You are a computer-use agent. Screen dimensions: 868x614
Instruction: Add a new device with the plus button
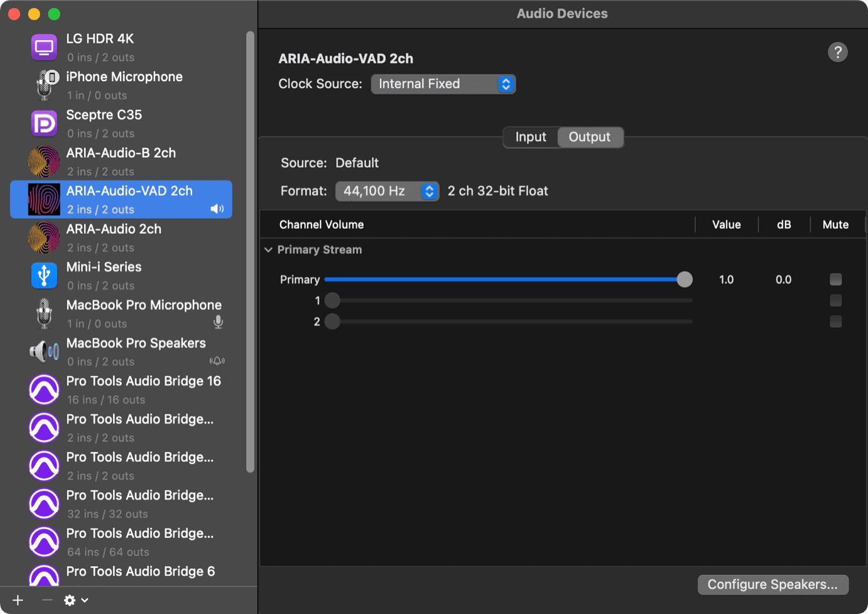[x=18, y=600]
